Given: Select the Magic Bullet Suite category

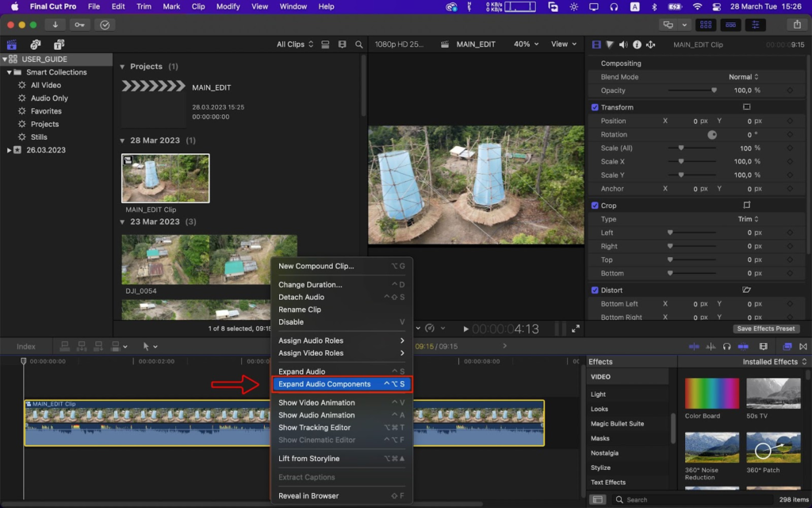Looking at the screenshot, I should tap(617, 424).
